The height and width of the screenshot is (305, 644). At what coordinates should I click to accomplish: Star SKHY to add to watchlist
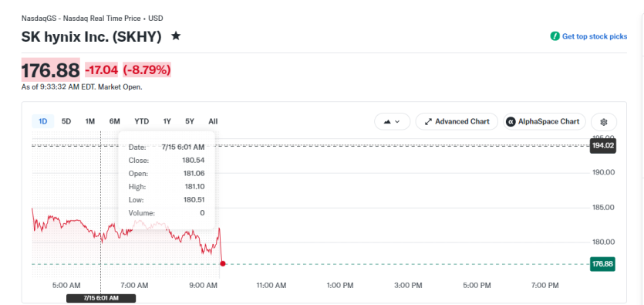[x=176, y=36]
